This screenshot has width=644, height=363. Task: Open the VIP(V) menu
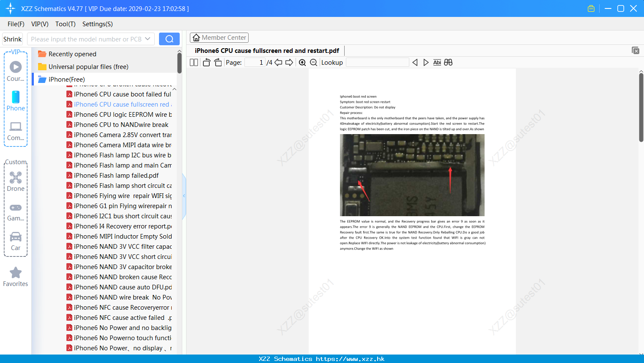click(x=40, y=24)
